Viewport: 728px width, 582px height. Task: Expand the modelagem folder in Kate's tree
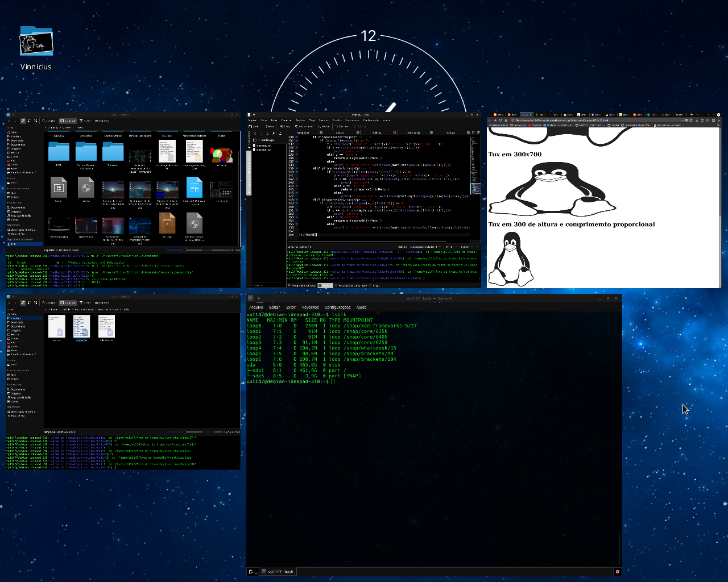click(x=260, y=140)
